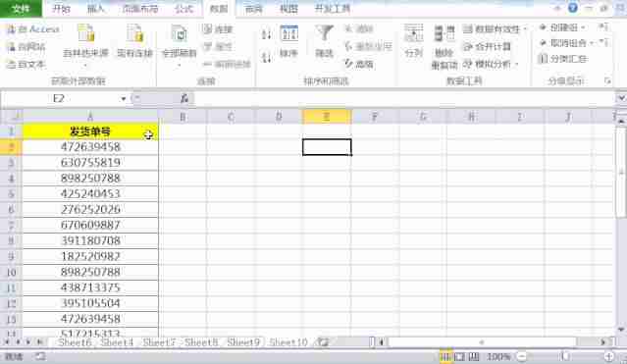627x364 pixels.
Task: Click the Properties (属性) ribbon item
Action: click(218, 47)
